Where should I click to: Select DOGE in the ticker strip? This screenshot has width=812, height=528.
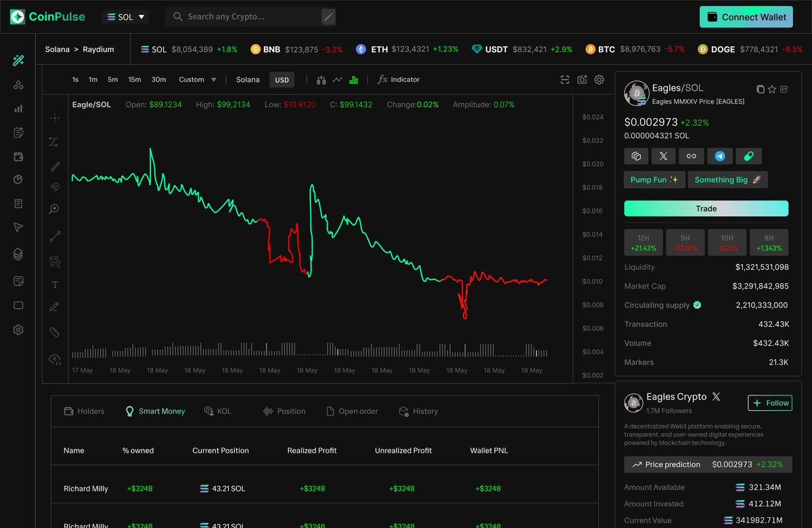[750, 49]
